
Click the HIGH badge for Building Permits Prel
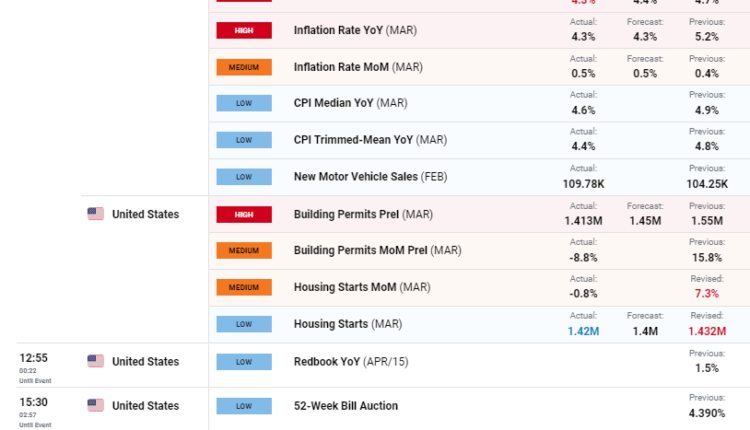tap(244, 214)
